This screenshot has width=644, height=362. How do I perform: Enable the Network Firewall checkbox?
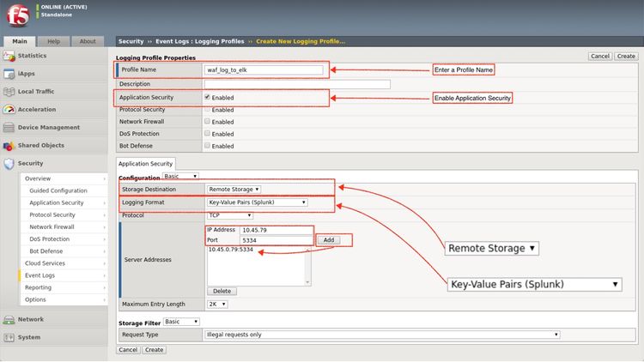pos(207,122)
